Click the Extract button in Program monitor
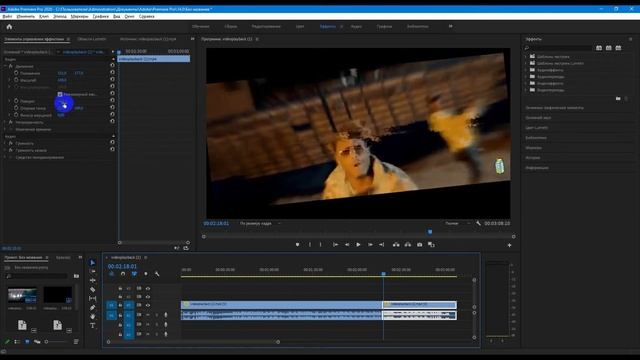Image resolution: width=640 pixels, height=360 pixels. click(x=408, y=244)
